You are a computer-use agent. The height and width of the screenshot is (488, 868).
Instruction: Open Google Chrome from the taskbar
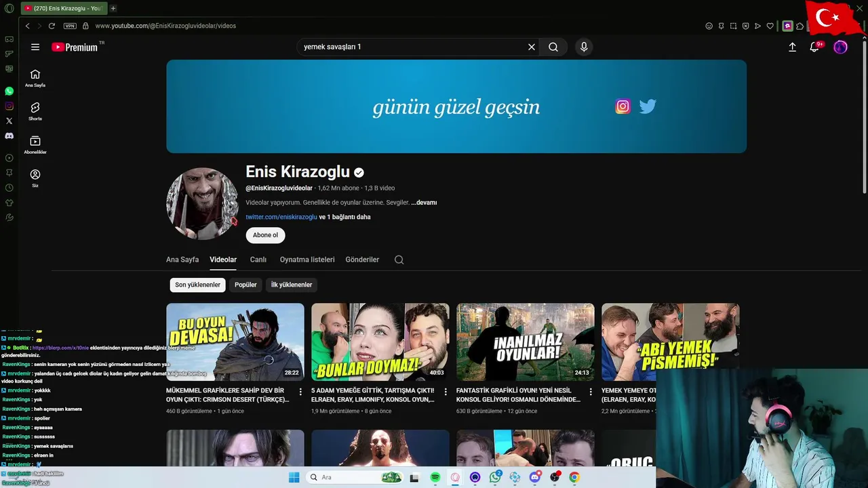coord(574,477)
